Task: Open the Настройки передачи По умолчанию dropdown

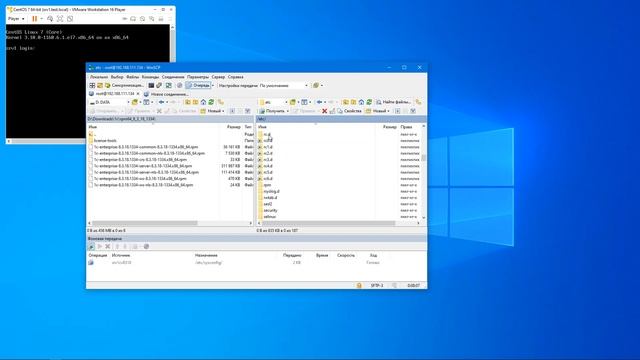Action: point(284,85)
